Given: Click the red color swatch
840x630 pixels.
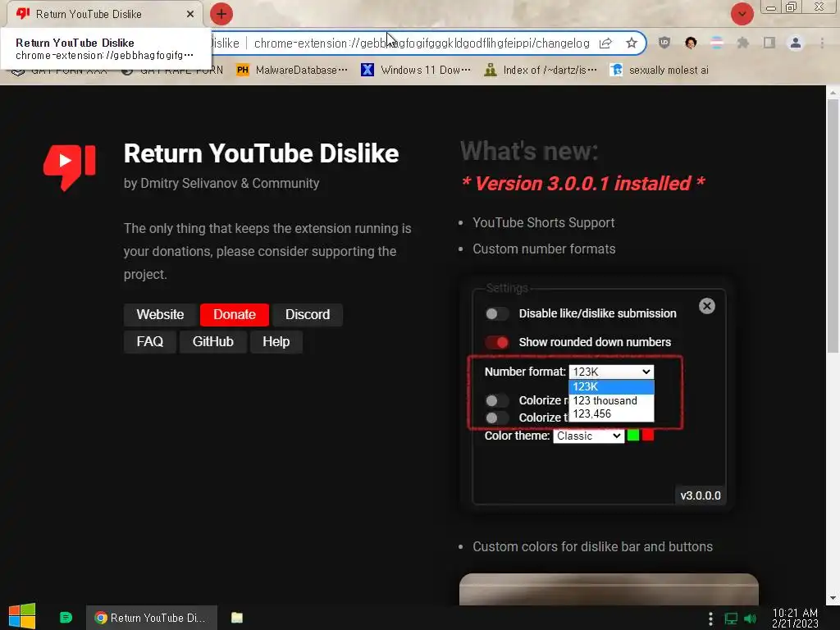Looking at the screenshot, I should (648, 436).
